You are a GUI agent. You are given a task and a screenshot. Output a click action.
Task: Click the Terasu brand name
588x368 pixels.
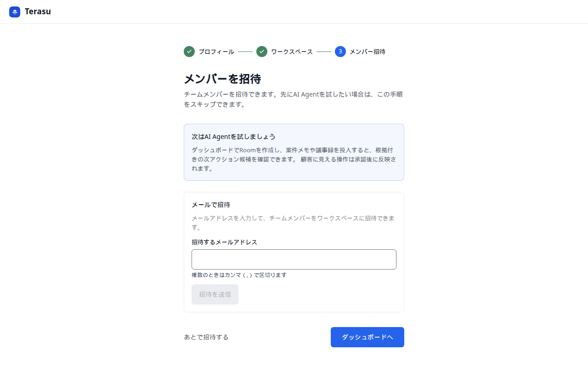coord(38,12)
